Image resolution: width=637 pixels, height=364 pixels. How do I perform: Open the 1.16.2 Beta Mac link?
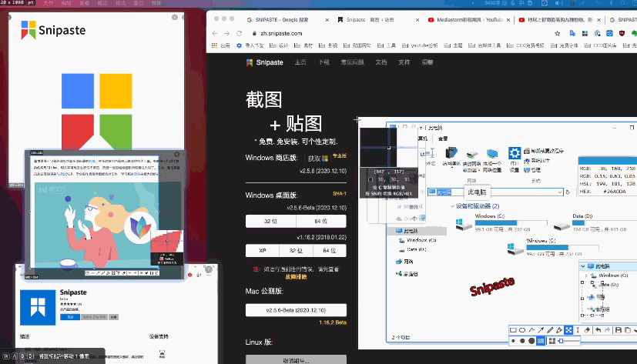(x=333, y=322)
